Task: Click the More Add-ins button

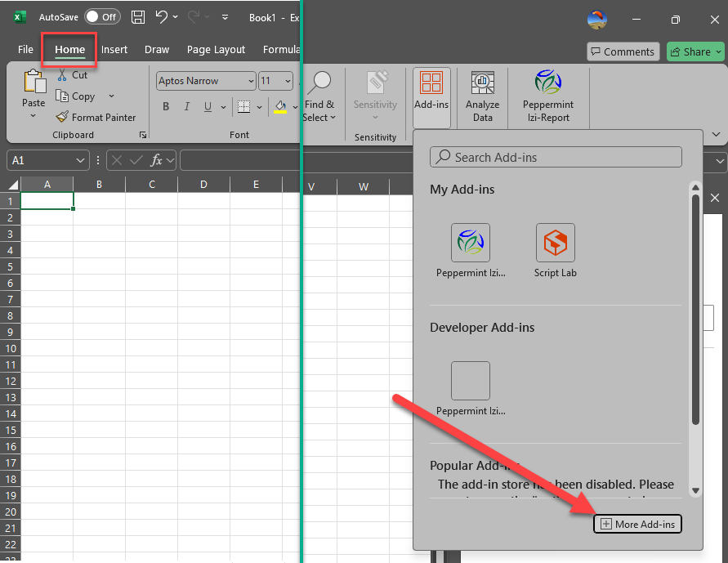Action: coord(637,524)
